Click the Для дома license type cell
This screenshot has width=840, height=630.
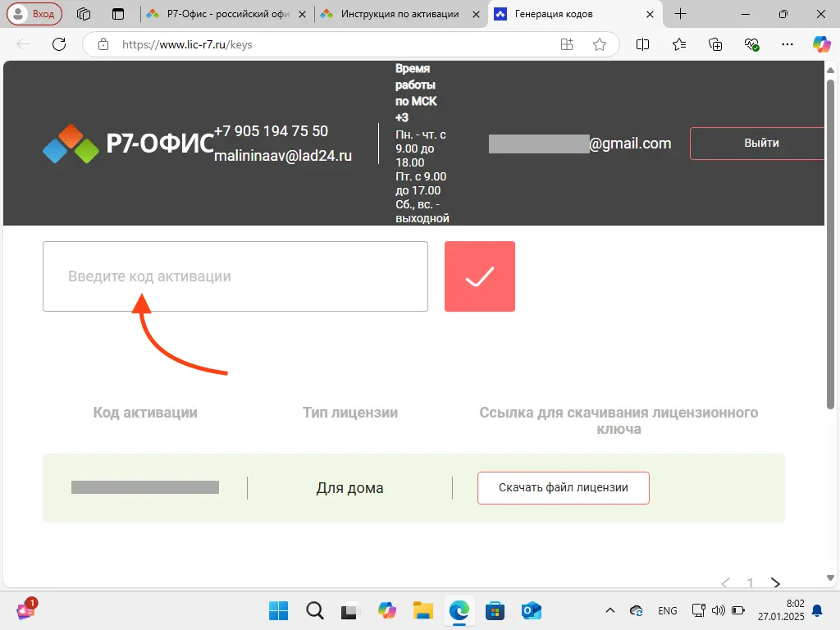(x=349, y=488)
